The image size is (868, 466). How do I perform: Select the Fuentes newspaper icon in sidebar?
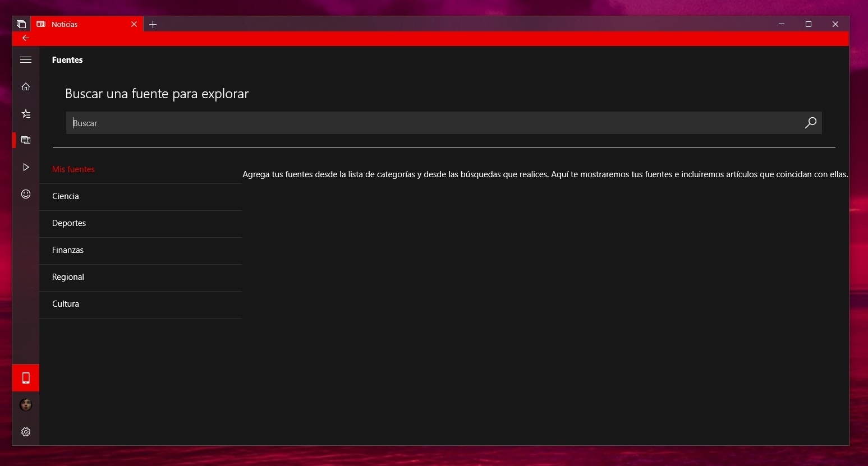click(25, 140)
